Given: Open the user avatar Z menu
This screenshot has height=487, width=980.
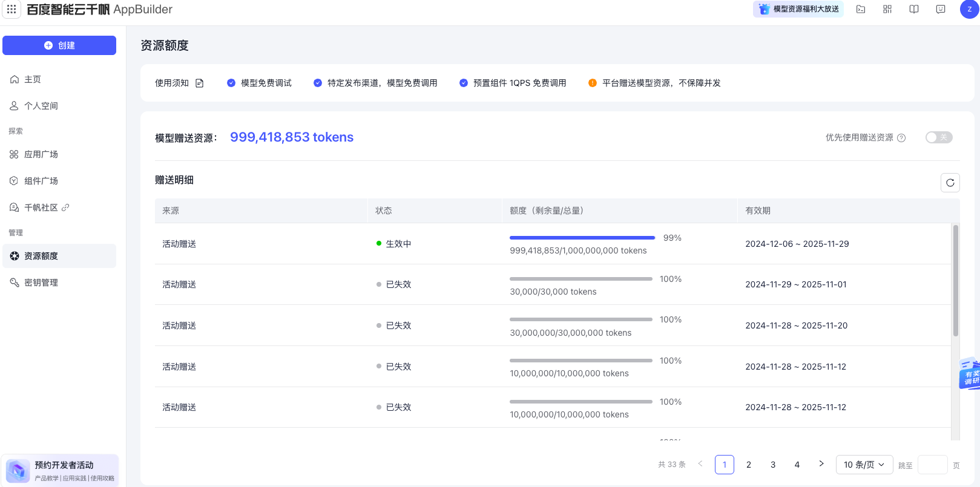Looking at the screenshot, I should pos(970,9).
